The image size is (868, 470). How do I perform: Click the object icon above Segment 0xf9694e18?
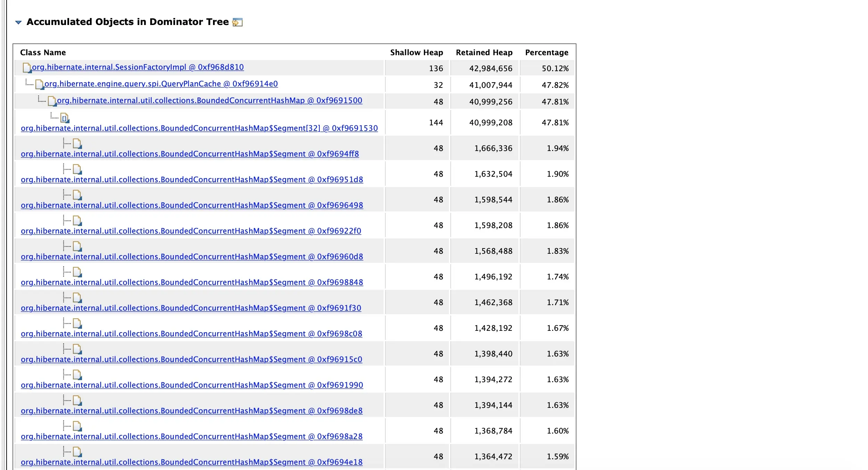77,452
